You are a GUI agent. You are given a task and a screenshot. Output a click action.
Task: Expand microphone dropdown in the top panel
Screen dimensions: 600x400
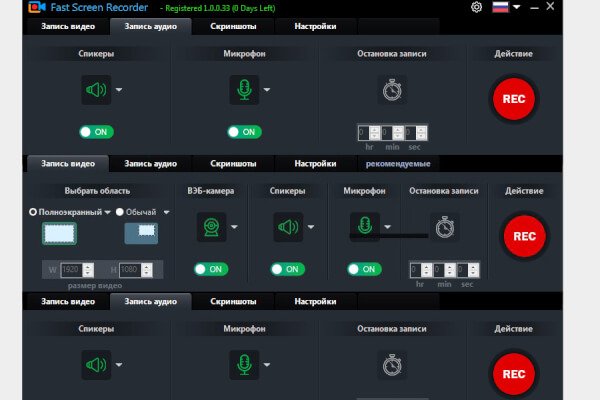pos(267,90)
